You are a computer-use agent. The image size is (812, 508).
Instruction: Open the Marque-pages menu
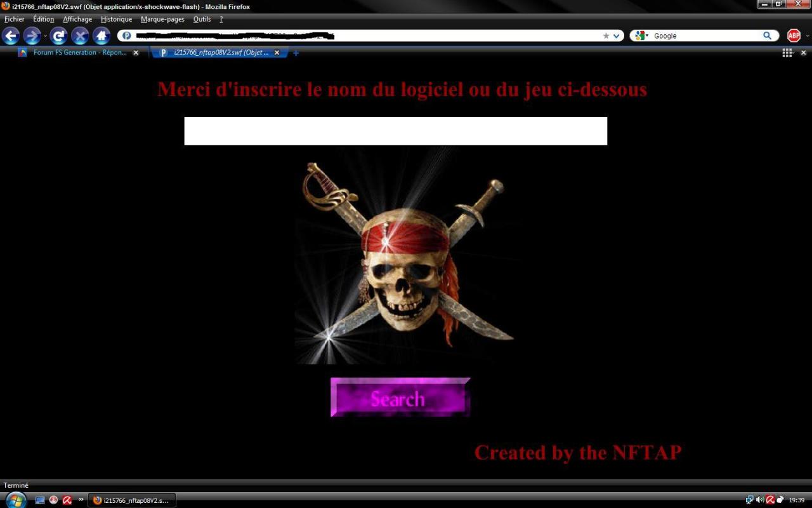162,19
